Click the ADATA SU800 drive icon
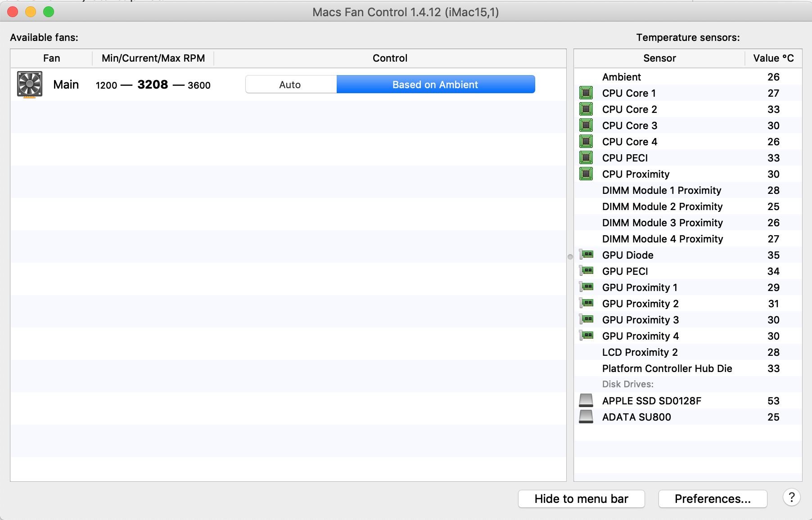The image size is (812, 520). point(586,417)
